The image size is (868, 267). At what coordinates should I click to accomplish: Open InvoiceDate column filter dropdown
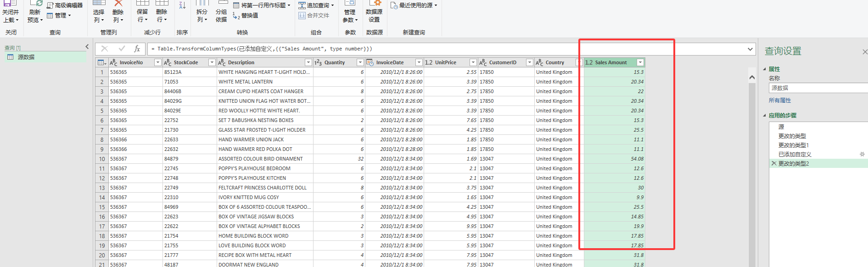[x=419, y=62]
